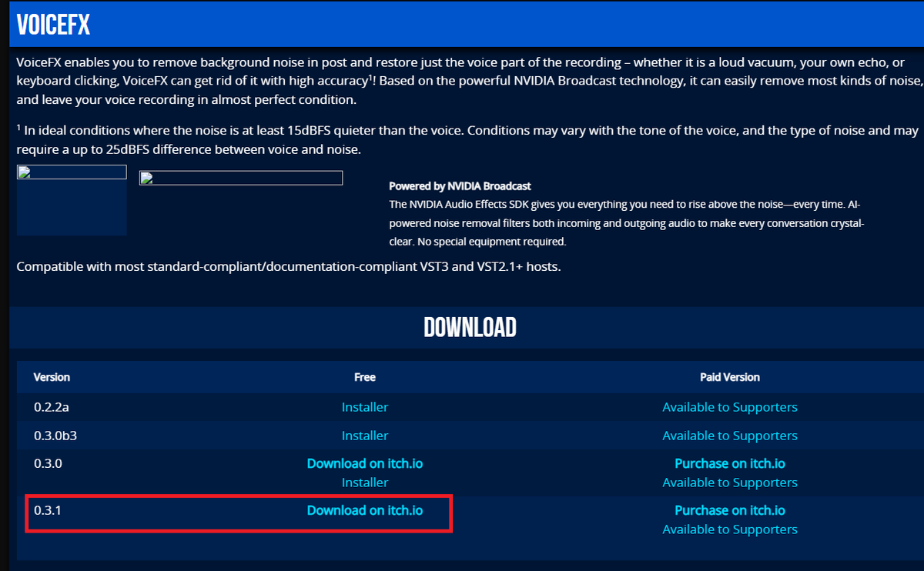The height and width of the screenshot is (571, 924).
Task: Open the 0.2.2a free Installer link
Action: point(365,407)
